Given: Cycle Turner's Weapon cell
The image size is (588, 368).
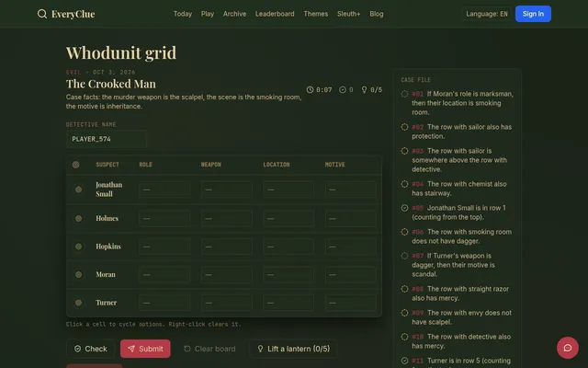Looking at the screenshot, I should pyautogui.click(x=227, y=303).
